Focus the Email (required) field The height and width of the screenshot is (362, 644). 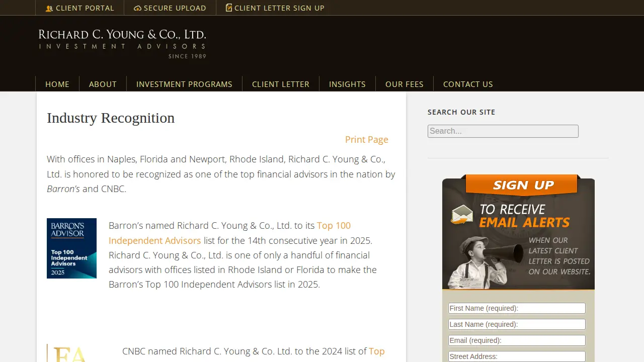point(517,340)
